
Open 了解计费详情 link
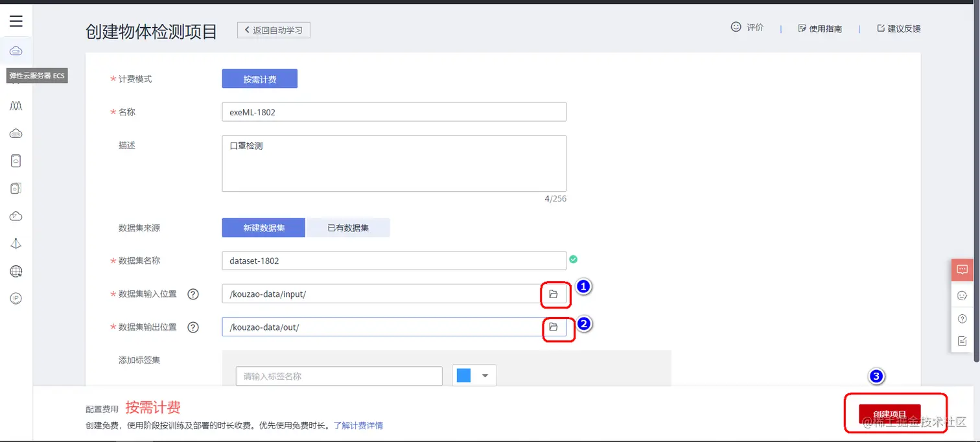click(358, 426)
